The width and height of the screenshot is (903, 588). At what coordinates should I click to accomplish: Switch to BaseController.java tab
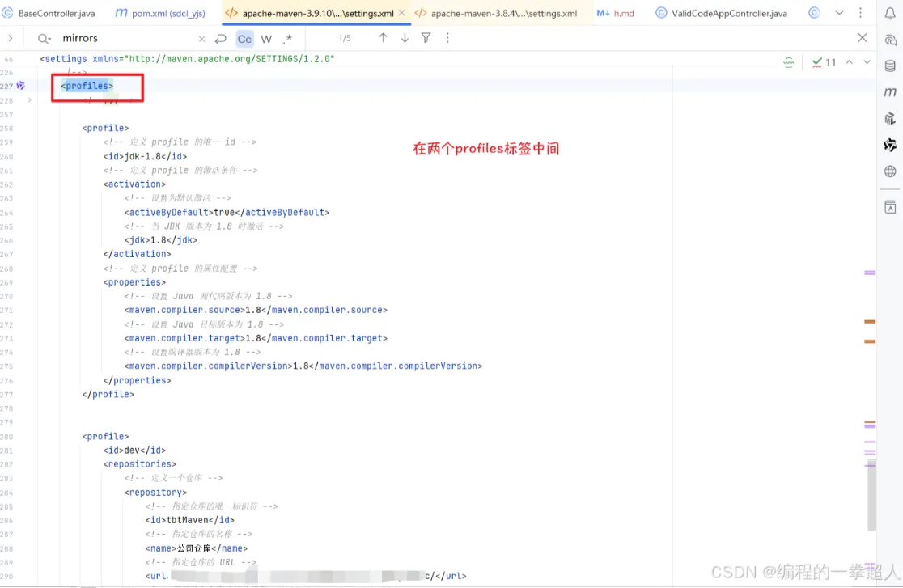point(49,13)
